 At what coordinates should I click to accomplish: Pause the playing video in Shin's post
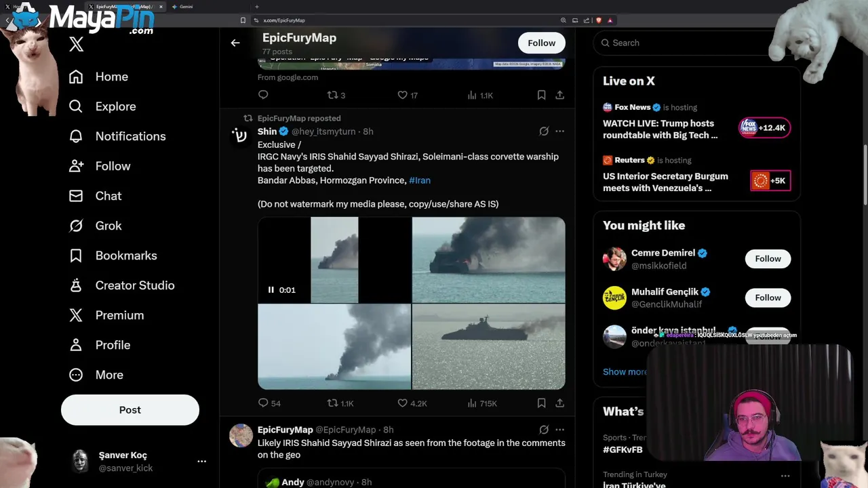(271, 290)
